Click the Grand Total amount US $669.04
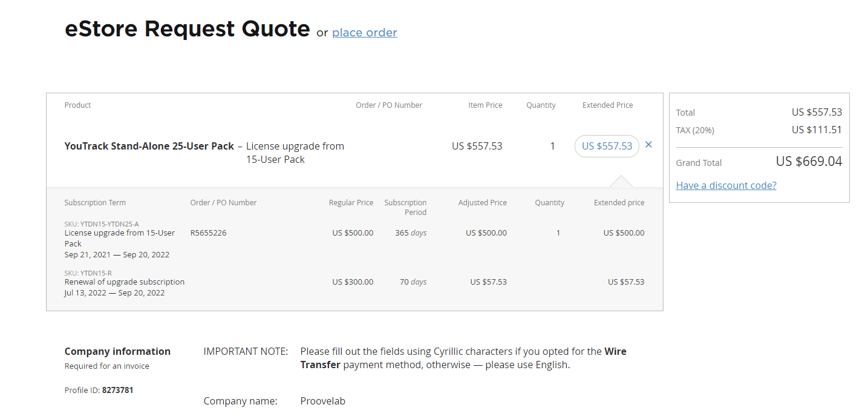The image size is (868, 416). pyautogui.click(x=809, y=162)
